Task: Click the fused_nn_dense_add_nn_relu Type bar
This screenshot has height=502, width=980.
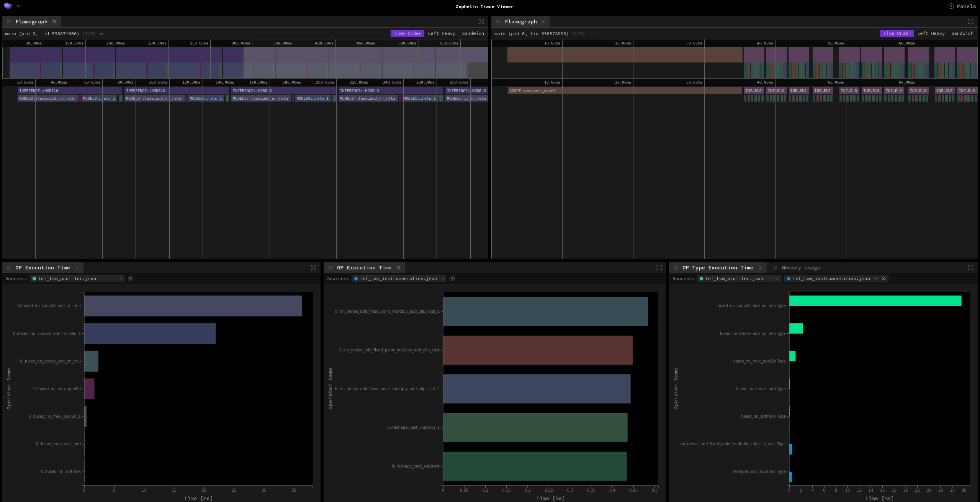Action: (796, 328)
